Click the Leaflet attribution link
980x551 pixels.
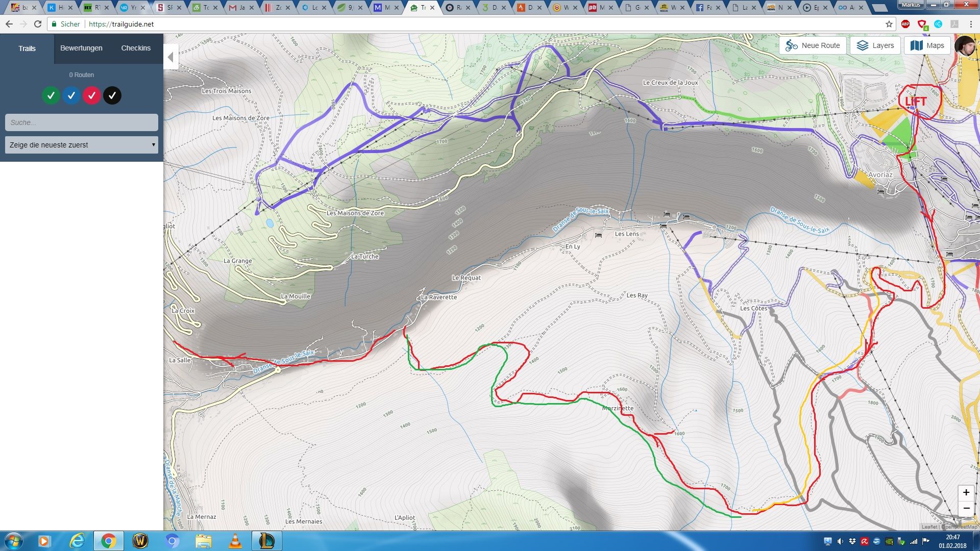pyautogui.click(x=929, y=527)
